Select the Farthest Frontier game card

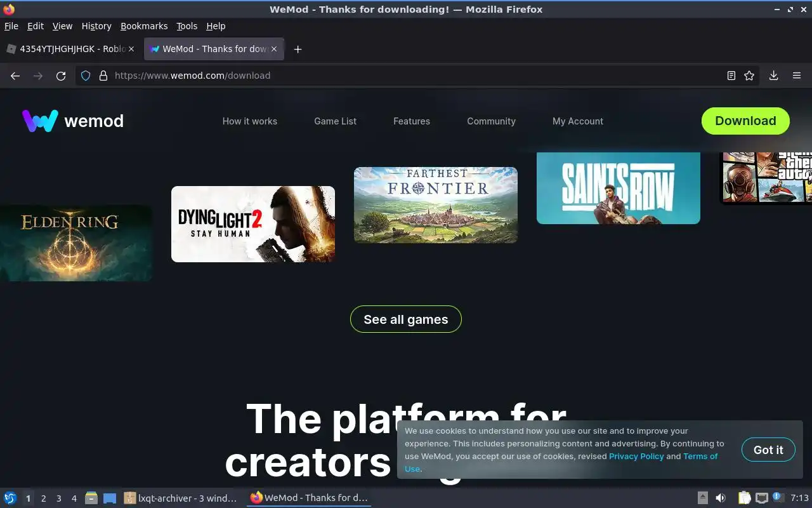(436, 205)
